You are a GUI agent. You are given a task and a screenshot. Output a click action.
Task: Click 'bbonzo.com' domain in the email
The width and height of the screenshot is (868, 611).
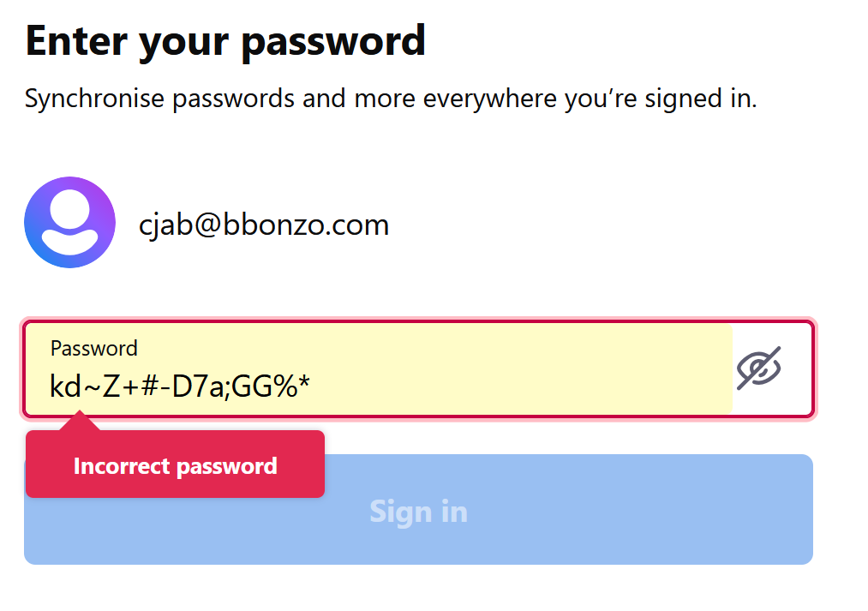click(x=306, y=225)
